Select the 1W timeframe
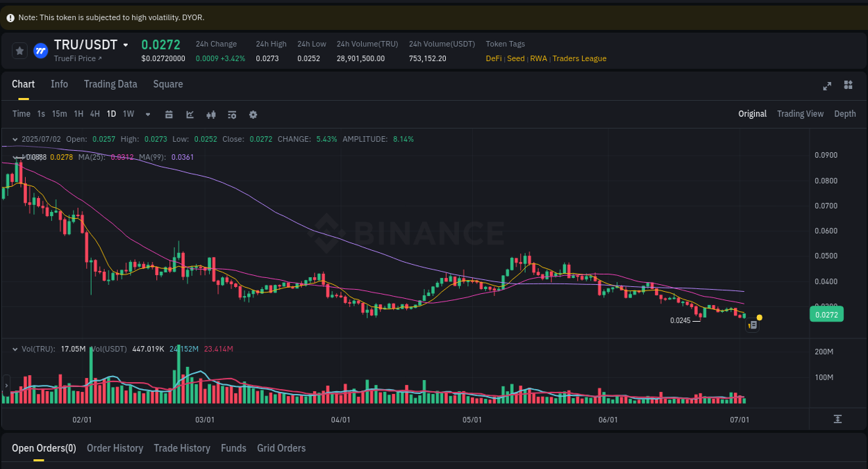 click(128, 113)
